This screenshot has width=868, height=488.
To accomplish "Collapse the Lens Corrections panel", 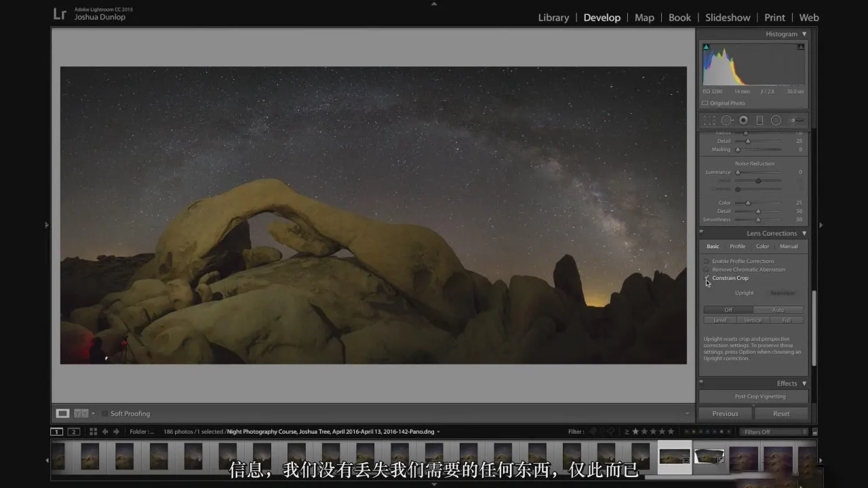I will pos(804,233).
